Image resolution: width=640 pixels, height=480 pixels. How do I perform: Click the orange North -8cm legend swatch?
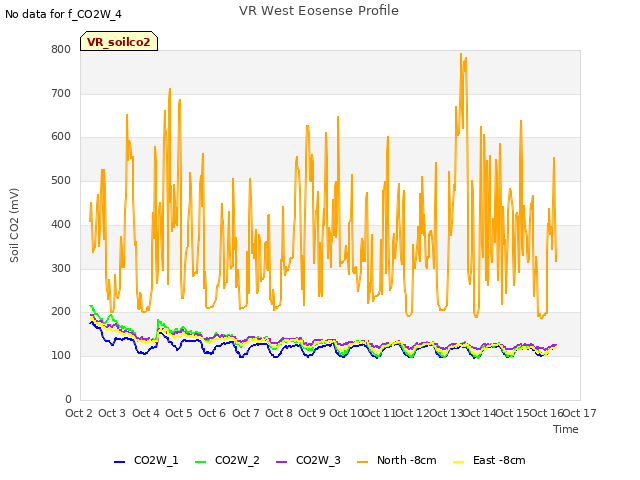coord(362,462)
